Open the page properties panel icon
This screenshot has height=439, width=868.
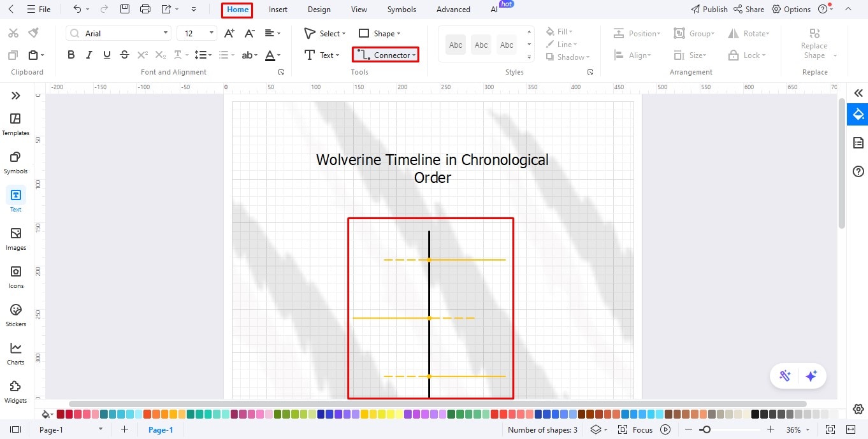(x=858, y=143)
